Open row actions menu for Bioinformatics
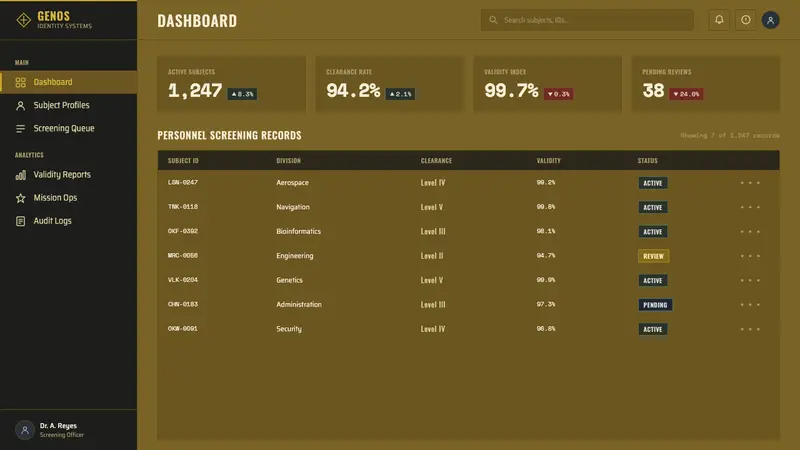This screenshot has height=450, width=800. [x=750, y=232]
